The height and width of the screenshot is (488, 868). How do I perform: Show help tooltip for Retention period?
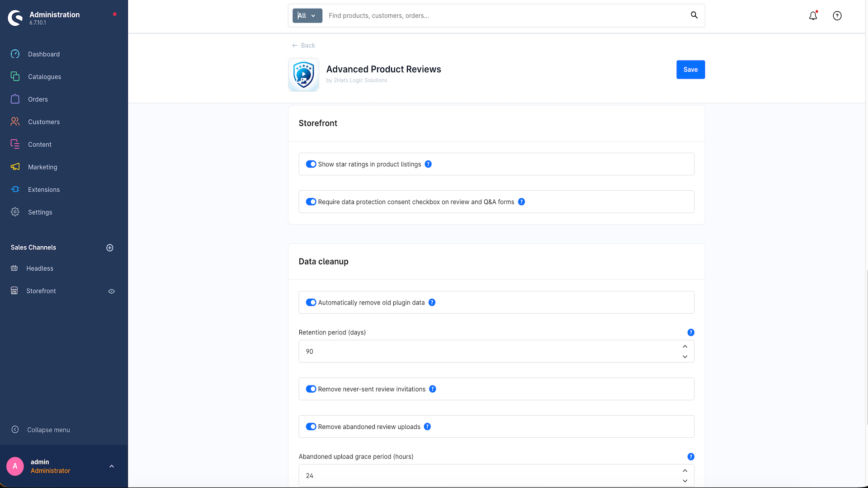pyautogui.click(x=691, y=333)
